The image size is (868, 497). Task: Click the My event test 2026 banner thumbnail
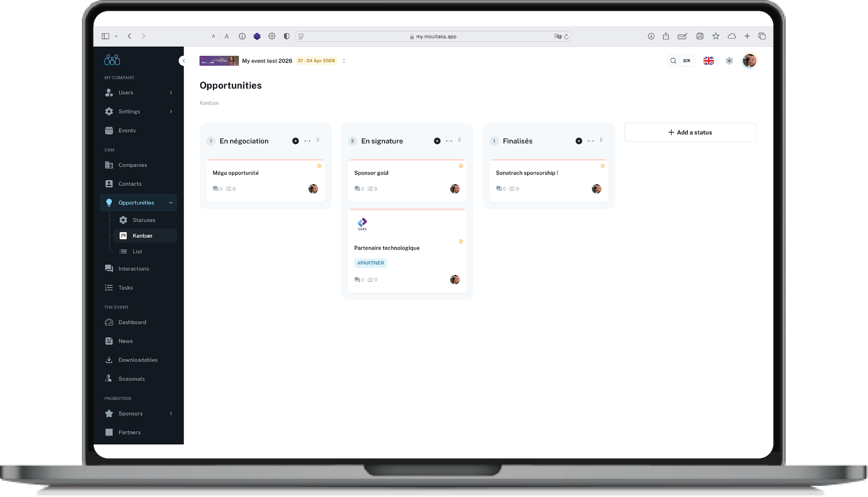(x=219, y=61)
